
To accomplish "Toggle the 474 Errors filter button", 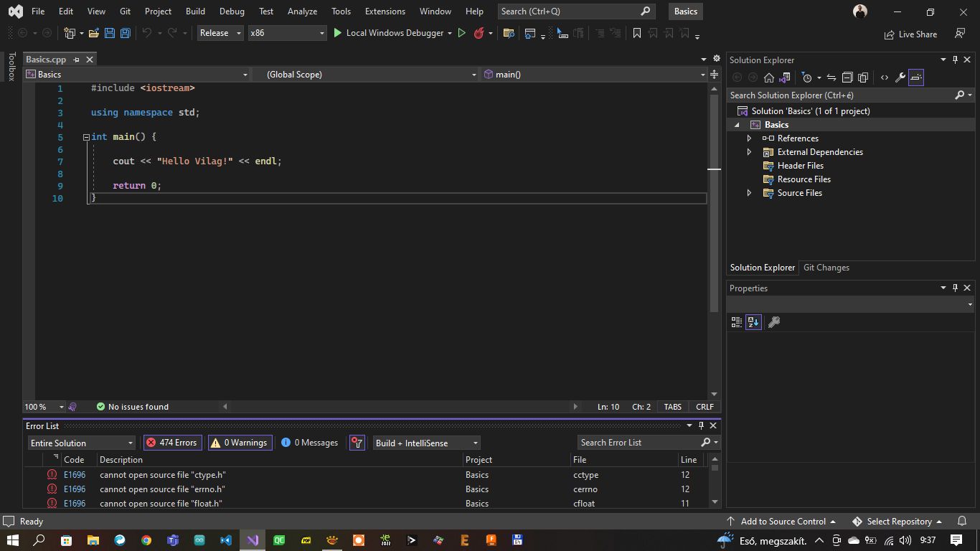I will point(172,442).
